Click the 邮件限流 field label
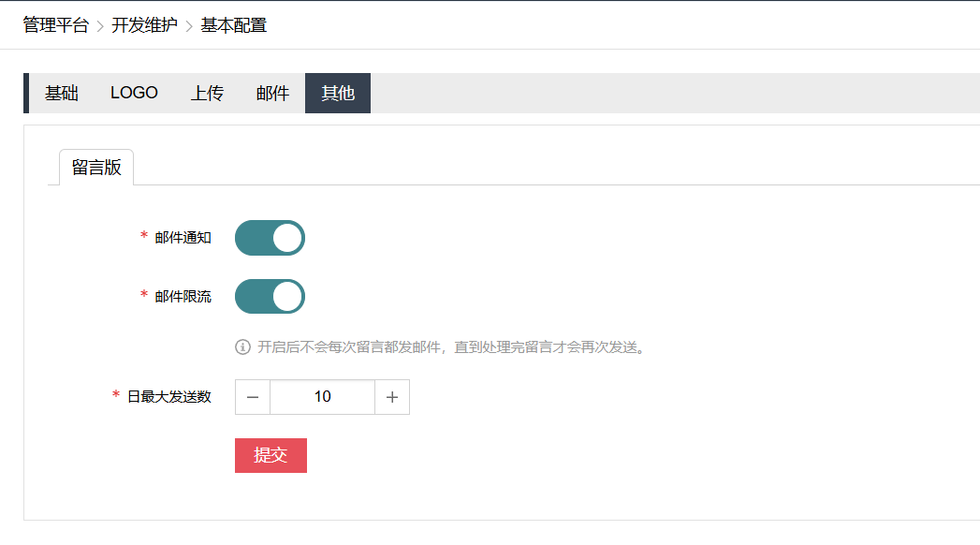The height and width of the screenshot is (545, 980). click(183, 296)
